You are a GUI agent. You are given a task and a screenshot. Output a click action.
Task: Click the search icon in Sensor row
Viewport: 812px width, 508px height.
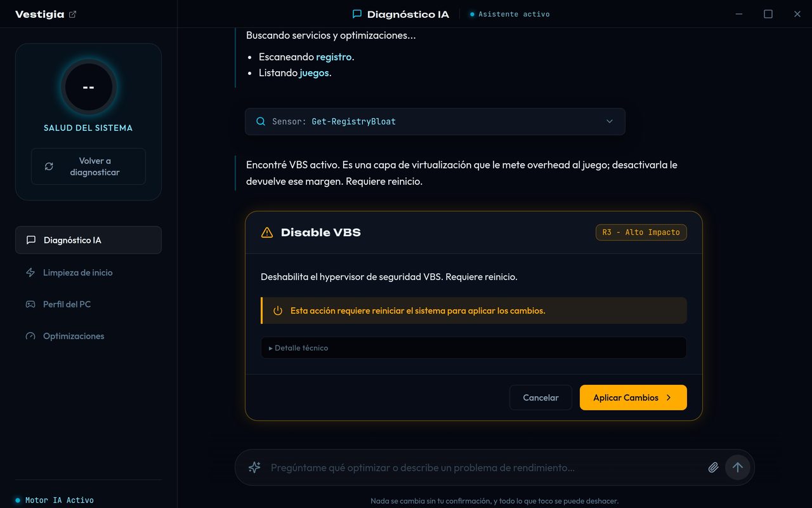(x=260, y=121)
